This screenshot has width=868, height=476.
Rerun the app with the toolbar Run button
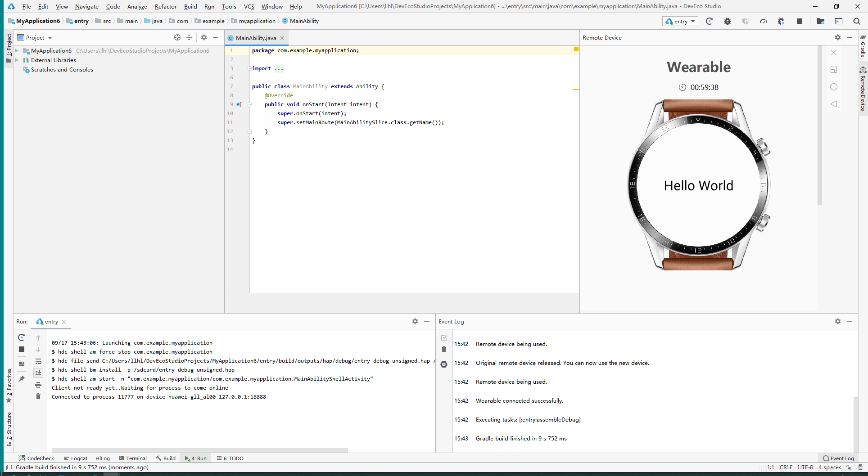[709, 21]
